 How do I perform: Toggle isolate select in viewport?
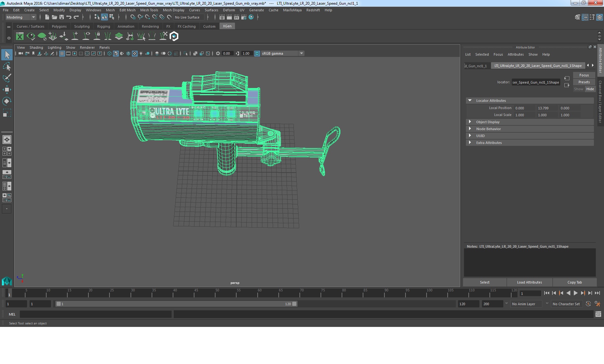pyautogui.click(x=186, y=53)
